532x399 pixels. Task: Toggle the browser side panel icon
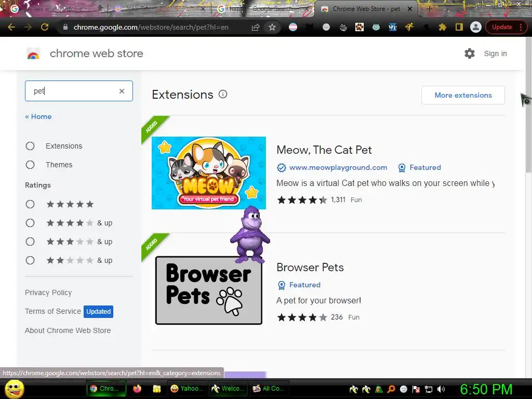[459, 27]
